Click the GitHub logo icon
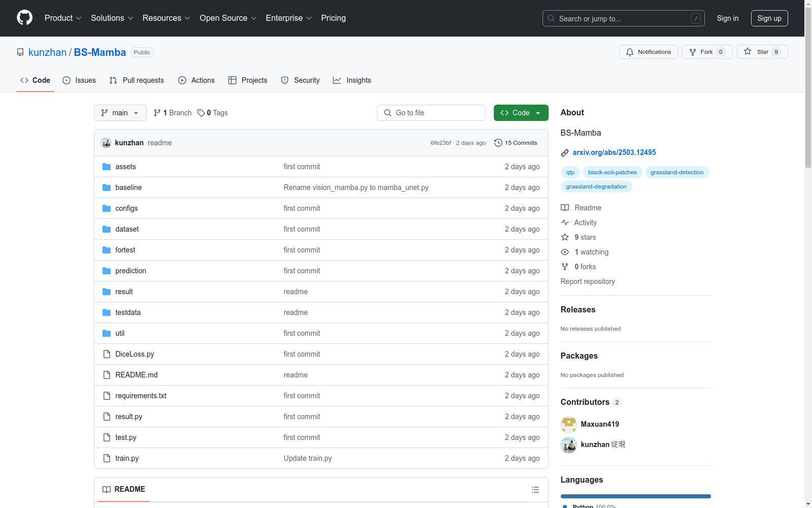 (24, 18)
